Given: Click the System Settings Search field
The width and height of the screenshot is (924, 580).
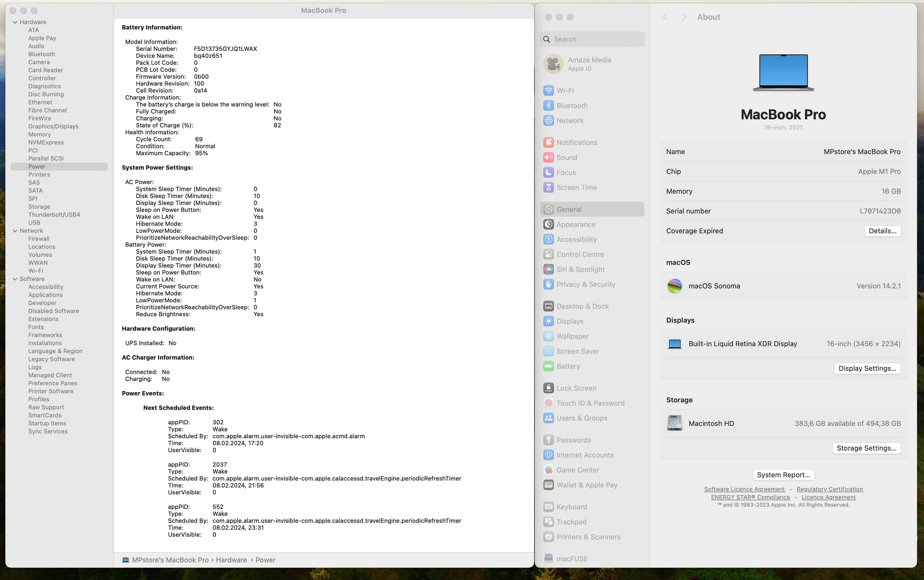Looking at the screenshot, I should coord(592,39).
